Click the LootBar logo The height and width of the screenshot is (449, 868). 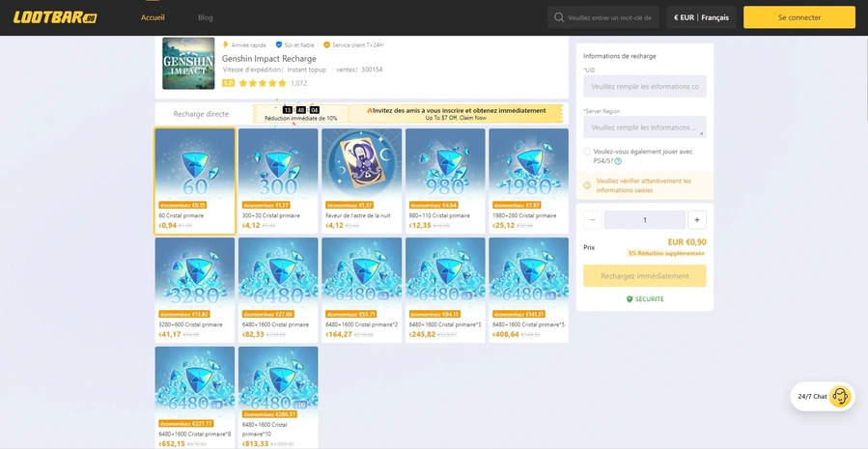pyautogui.click(x=55, y=17)
